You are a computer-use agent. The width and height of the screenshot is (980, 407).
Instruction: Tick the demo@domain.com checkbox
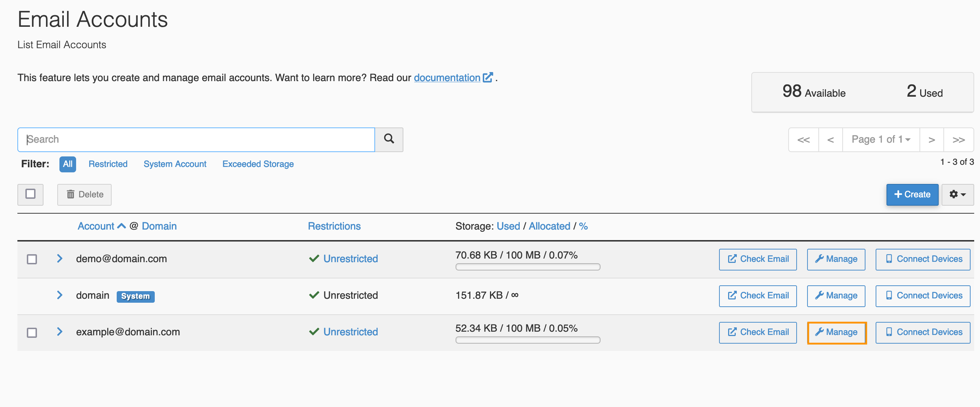32,259
